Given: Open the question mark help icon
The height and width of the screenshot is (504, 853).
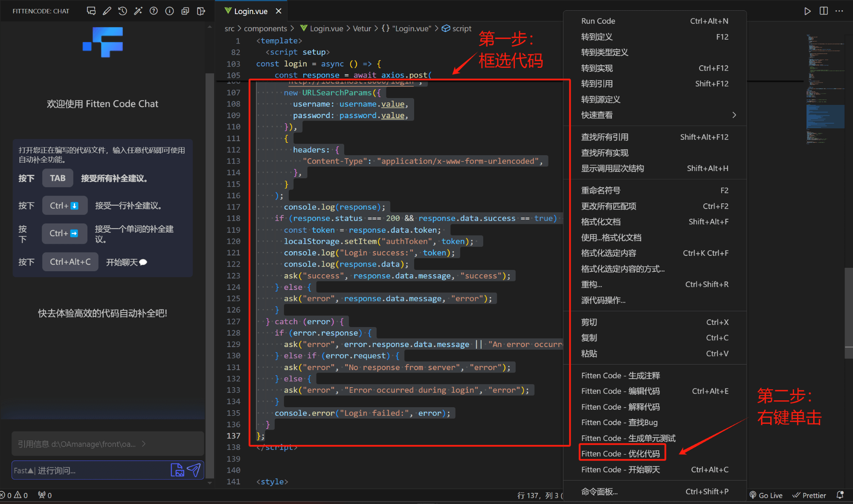Looking at the screenshot, I should tap(154, 11).
